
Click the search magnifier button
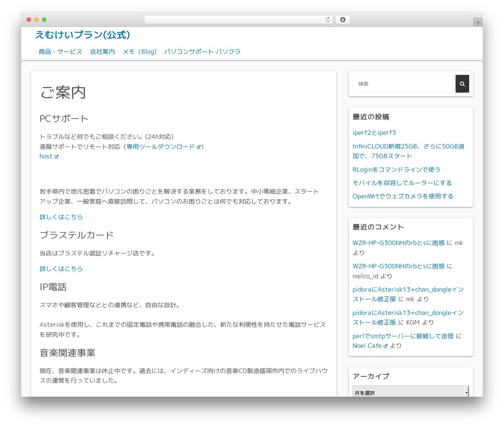[x=462, y=84]
